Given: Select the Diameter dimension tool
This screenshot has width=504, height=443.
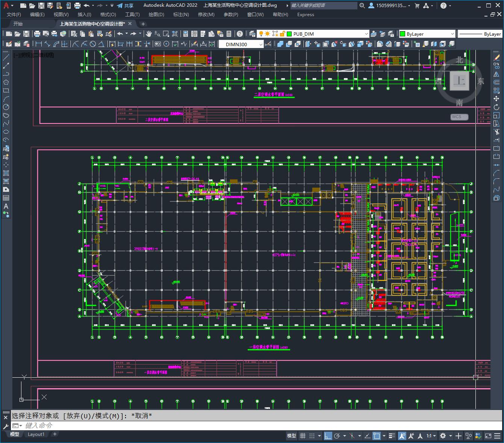Looking at the screenshot, I should tap(93, 44).
